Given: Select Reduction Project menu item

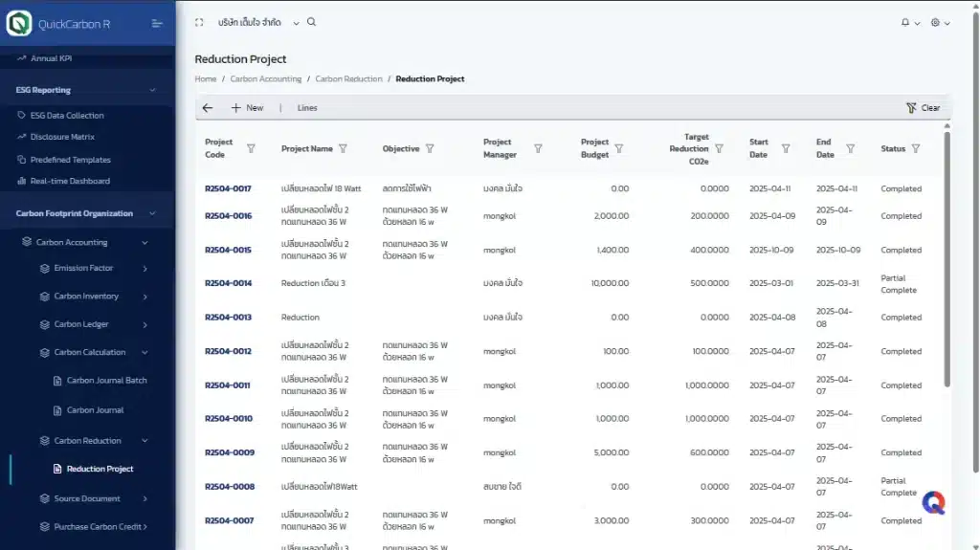Looking at the screenshot, I should pos(100,469).
